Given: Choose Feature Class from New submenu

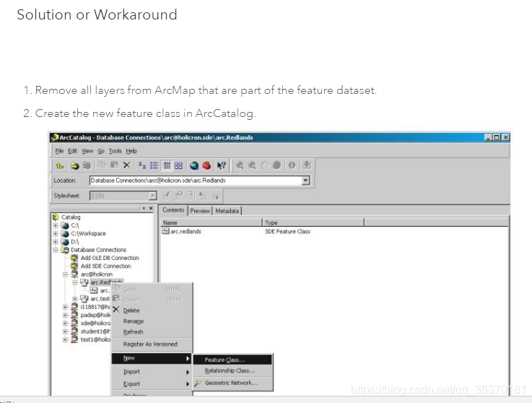Looking at the screenshot, I should click(232, 360).
